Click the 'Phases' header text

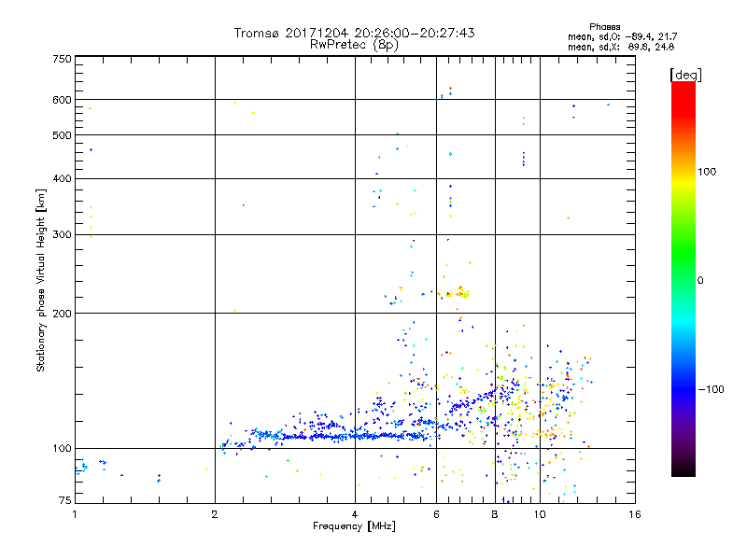604,27
